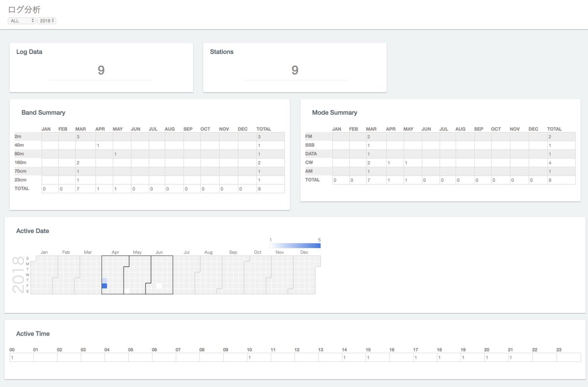The width and height of the screenshot is (588, 387).
Task: Click the hour 14 cell in Active Time
Action: (x=354, y=358)
